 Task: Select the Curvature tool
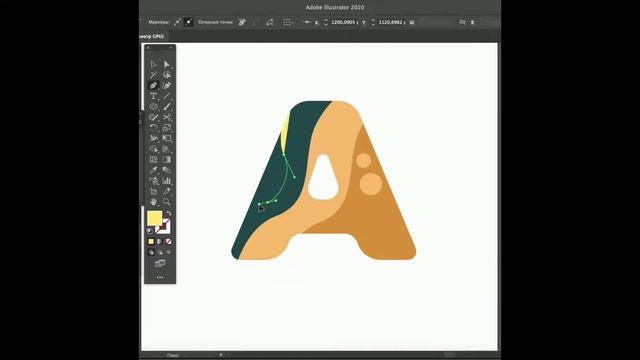167,86
